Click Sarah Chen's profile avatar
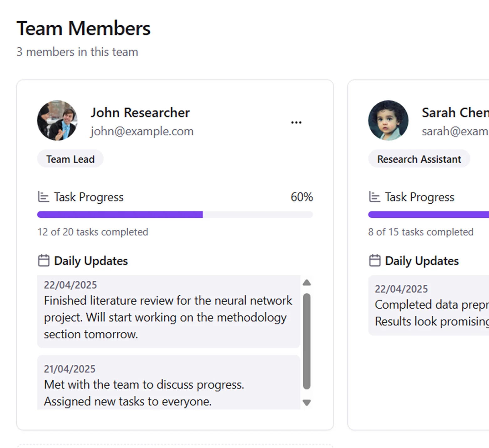Viewport: 489px width, 448px height. 388,120
